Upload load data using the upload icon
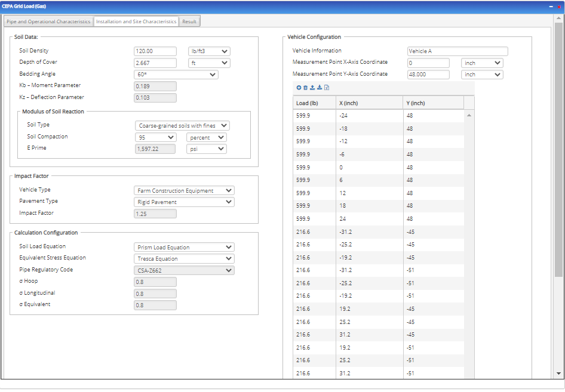 click(313, 88)
